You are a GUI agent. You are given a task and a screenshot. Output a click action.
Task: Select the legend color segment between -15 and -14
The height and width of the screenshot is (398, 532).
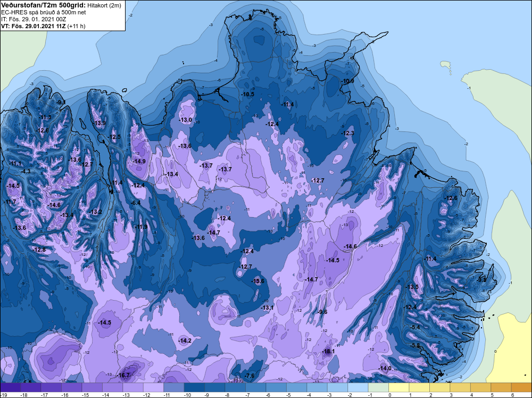pyautogui.click(x=92, y=387)
